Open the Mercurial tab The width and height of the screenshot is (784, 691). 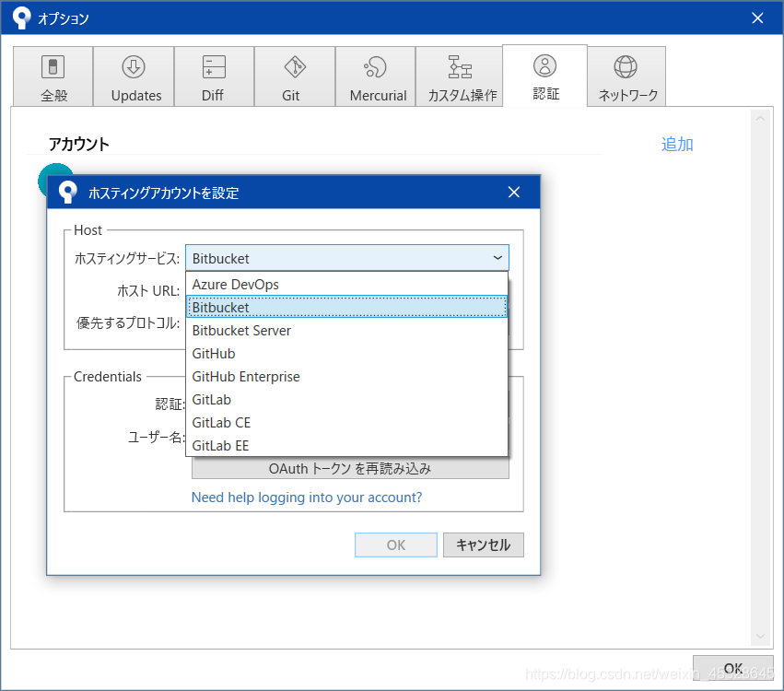(376, 76)
